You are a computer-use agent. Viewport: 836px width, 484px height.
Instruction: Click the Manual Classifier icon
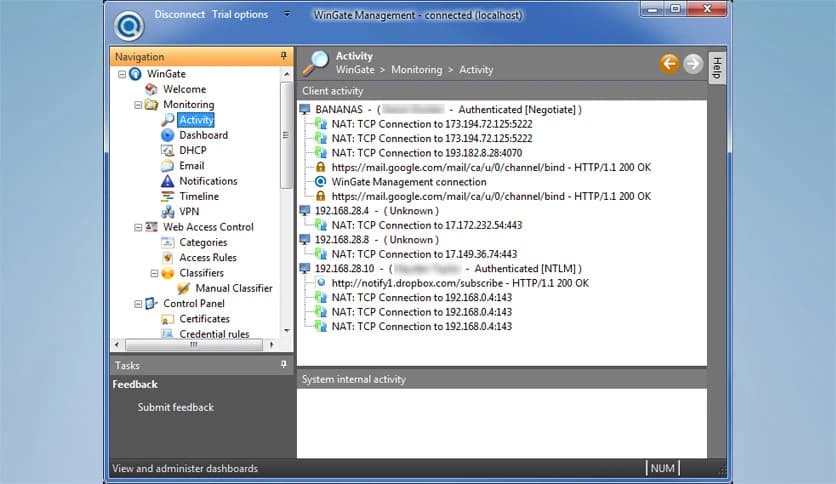183,288
